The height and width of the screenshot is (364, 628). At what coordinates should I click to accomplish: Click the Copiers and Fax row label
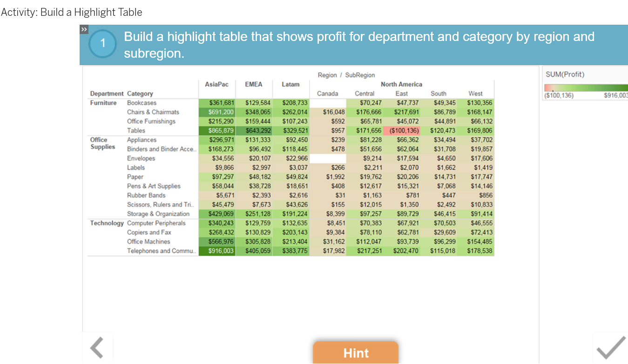(x=149, y=232)
